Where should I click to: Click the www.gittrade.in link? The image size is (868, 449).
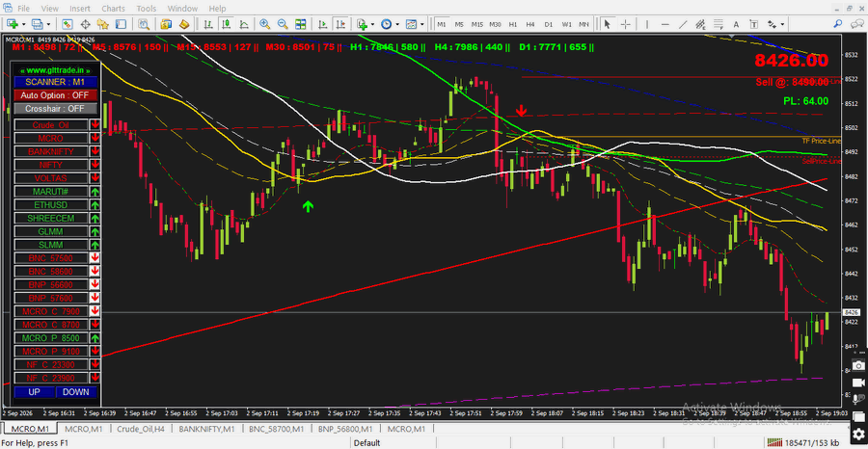55,70
